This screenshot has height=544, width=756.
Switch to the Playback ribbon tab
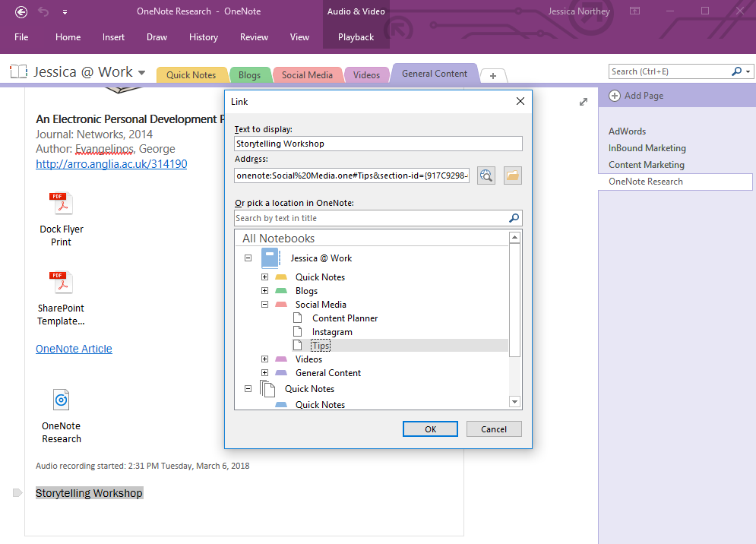[356, 36]
